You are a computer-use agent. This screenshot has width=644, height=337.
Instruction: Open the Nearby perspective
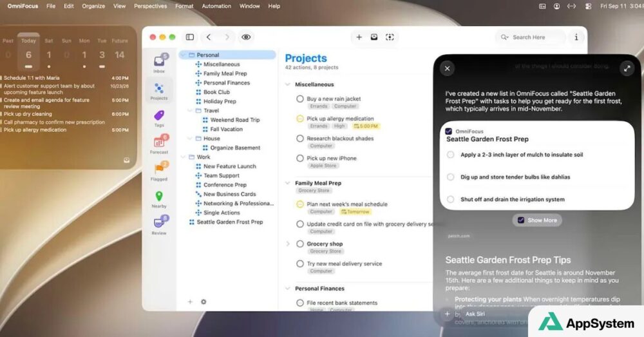(x=159, y=198)
